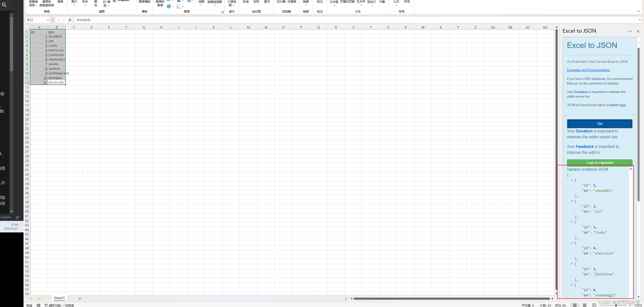Open Examples and Documentations link
The height and width of the screenshot is (307, 644).
pyautogui.click(x=588, y=70)
